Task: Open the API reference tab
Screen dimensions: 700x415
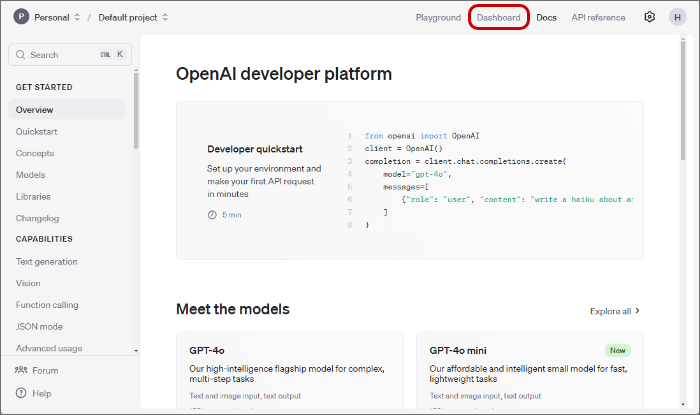Action: click(598, 17)
